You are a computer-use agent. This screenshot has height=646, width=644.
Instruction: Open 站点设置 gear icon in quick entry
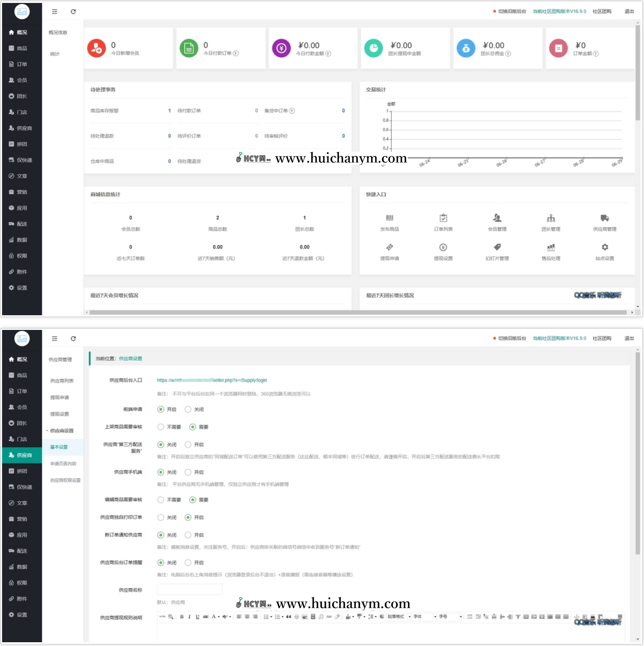tap(605, 247)
